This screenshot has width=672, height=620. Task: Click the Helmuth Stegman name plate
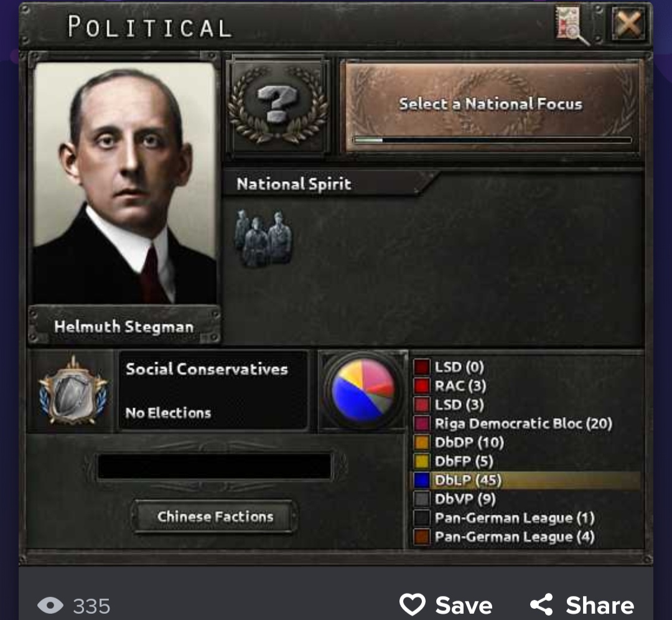124,327
